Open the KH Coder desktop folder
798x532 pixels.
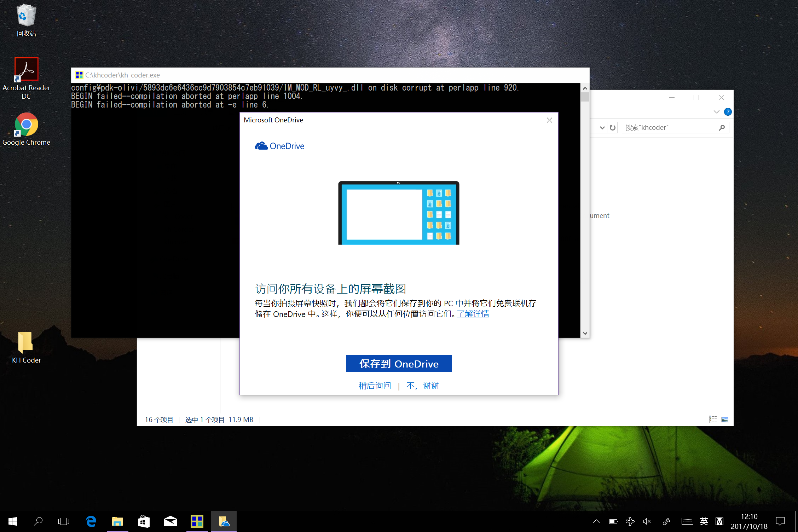click(x=26, y=347)
